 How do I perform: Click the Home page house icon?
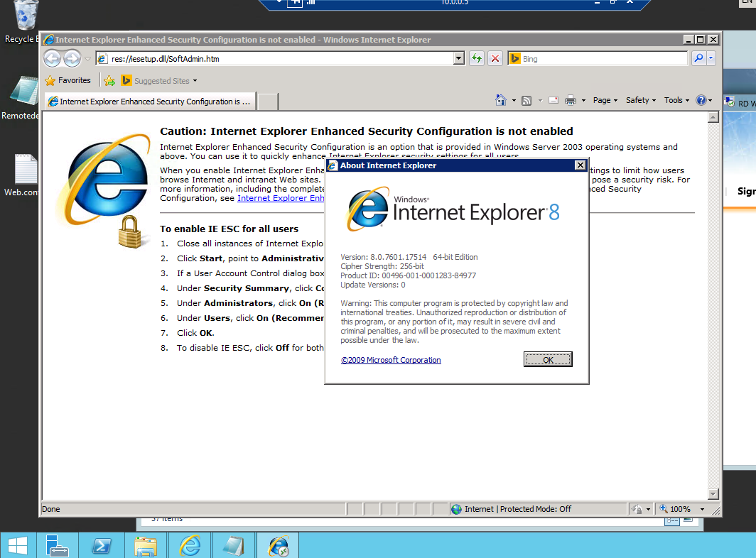tap(500, 100)
